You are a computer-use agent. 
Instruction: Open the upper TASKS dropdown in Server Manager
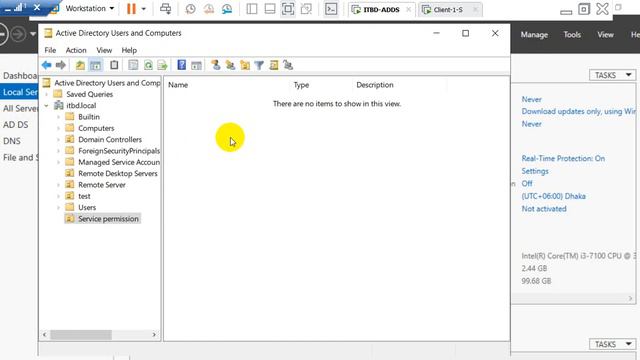coord(612,75)
